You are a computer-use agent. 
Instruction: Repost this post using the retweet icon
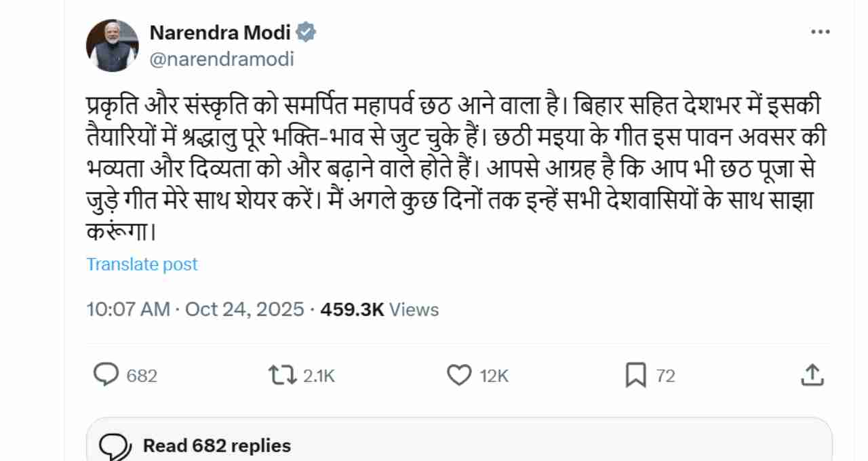281,375
